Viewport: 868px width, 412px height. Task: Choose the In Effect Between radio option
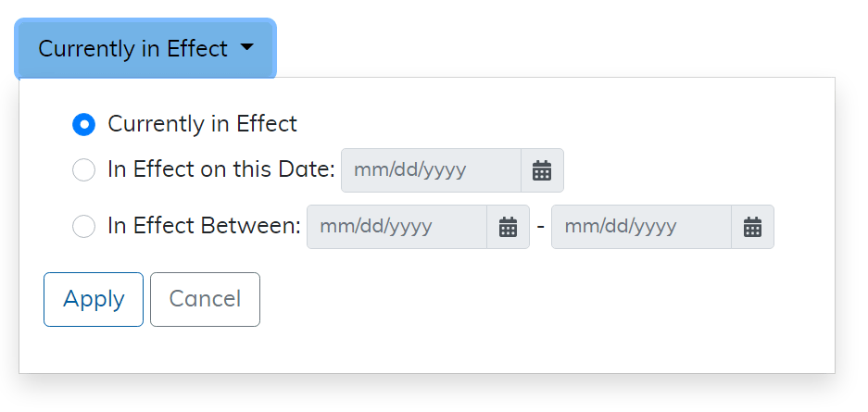tap(83, 227)
